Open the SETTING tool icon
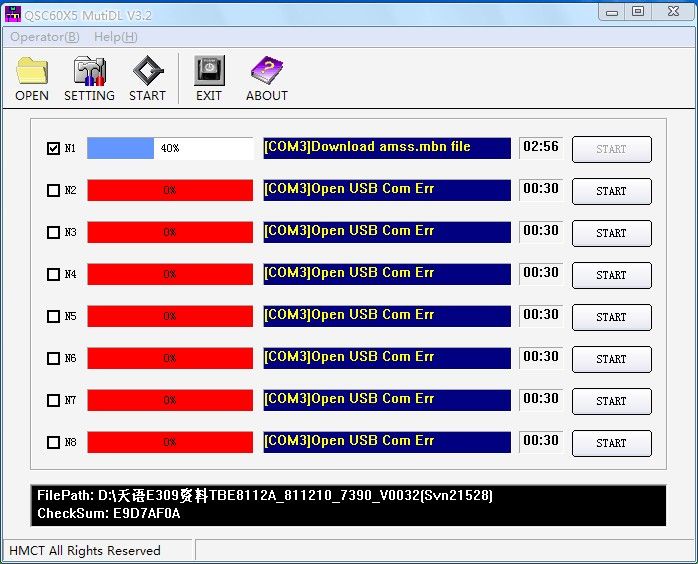This screenshot has width=698, height=564. click(x=89, y=73)
